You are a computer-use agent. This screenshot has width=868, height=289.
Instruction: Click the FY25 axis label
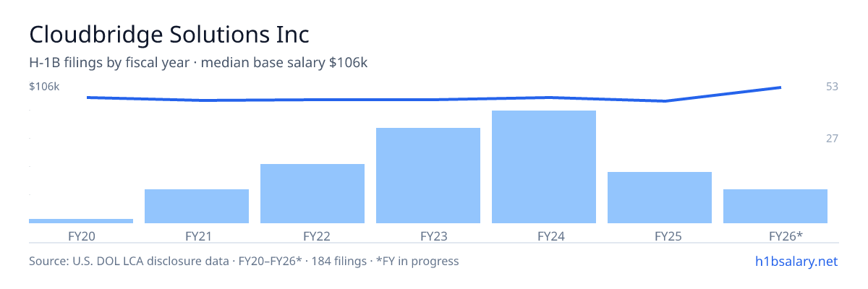pyautogui.click(x=660, y=236)
